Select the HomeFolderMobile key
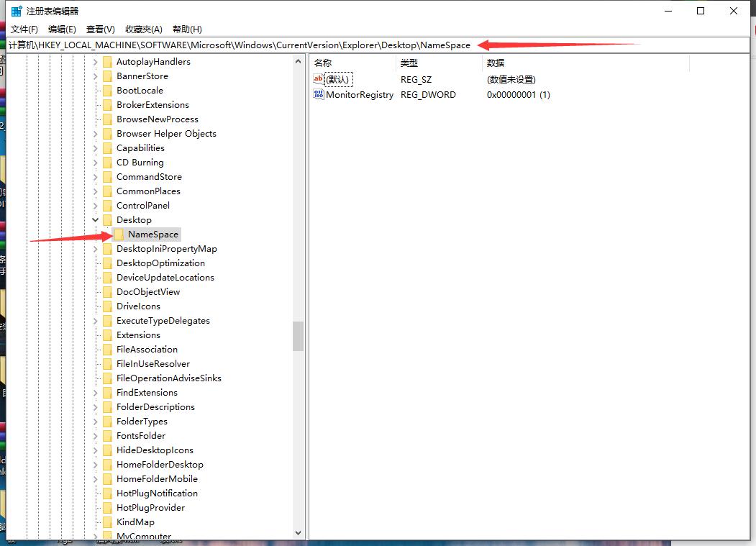The width and height of the screenshot is (756, 546). click(x=157, y=479)
